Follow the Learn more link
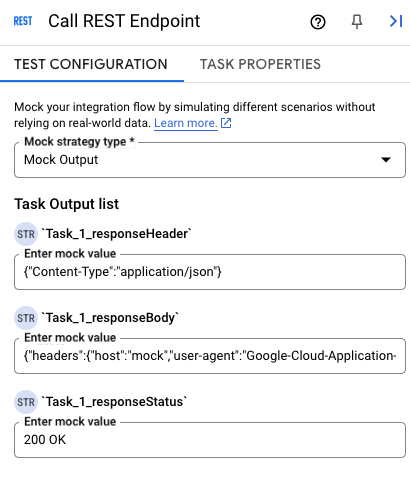The width and height of the screenshot is (410, 477). click(186, 123)
